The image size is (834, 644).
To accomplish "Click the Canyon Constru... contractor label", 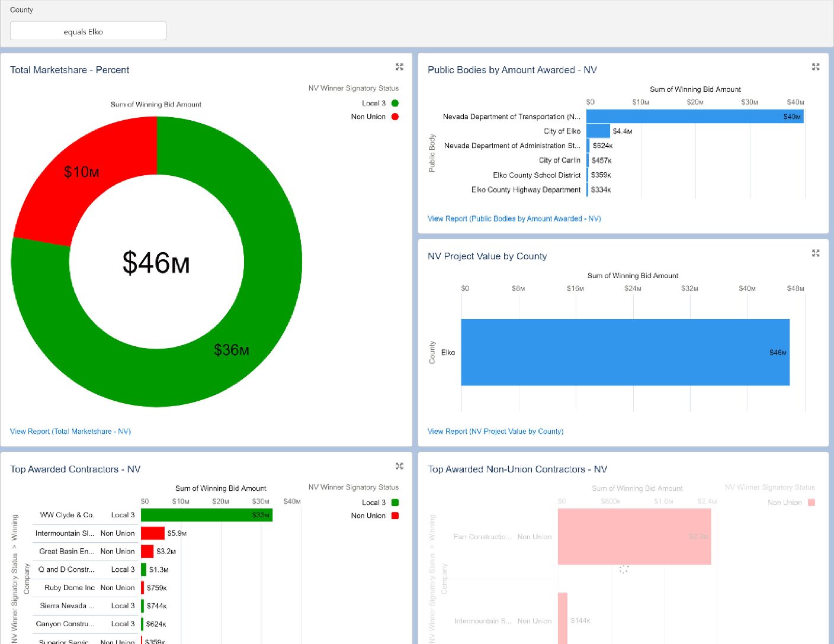I will (65, 624).
